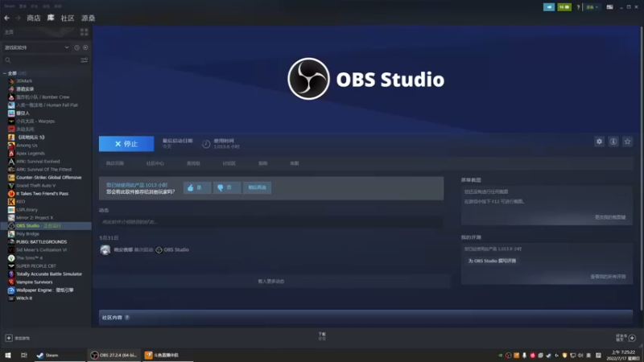Select Bomber Crew in the library

point(43,97)
